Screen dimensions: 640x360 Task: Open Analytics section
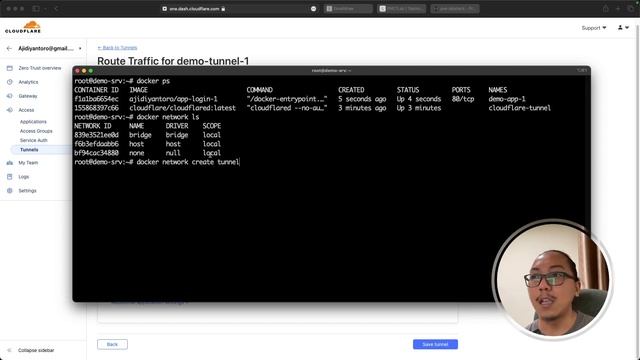point(28,82)
